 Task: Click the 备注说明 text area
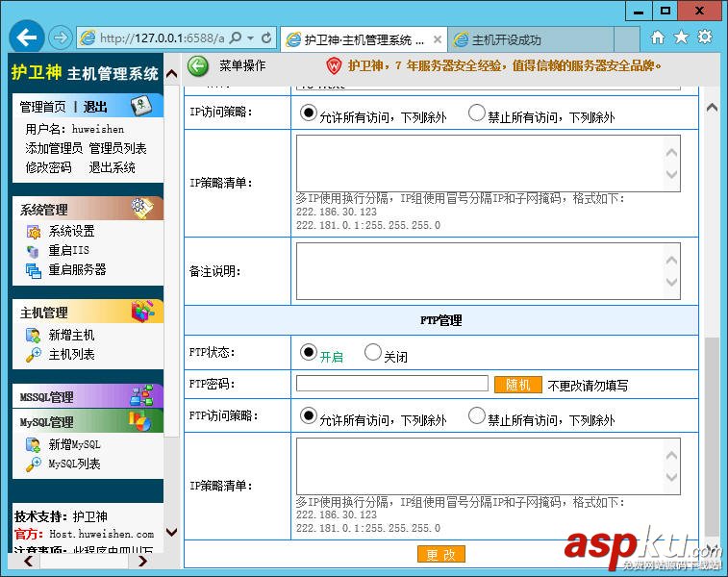[488, 271]
